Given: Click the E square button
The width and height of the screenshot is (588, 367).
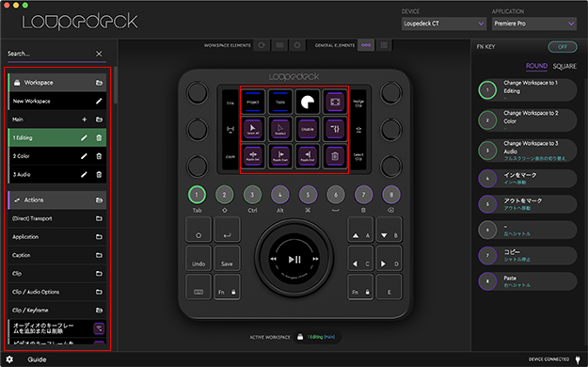Looking at the screenshot, I should click(x=389, y=286).
